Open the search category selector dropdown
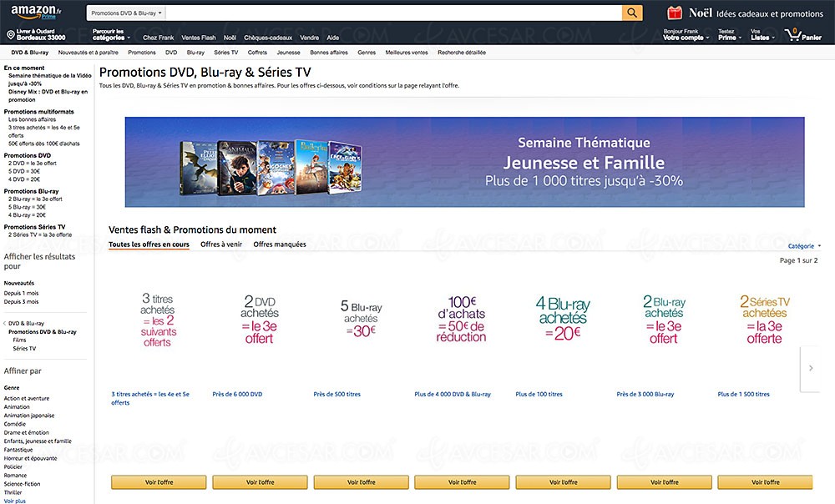This screenshot has width=835, height=504. point(124,13)
